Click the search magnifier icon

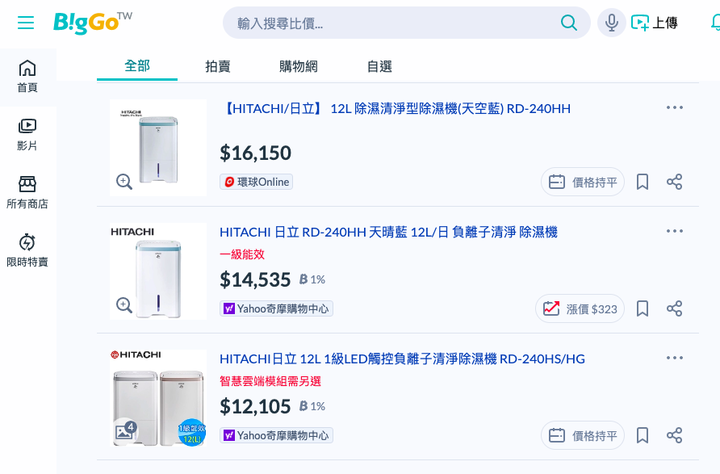click(568, 23)
